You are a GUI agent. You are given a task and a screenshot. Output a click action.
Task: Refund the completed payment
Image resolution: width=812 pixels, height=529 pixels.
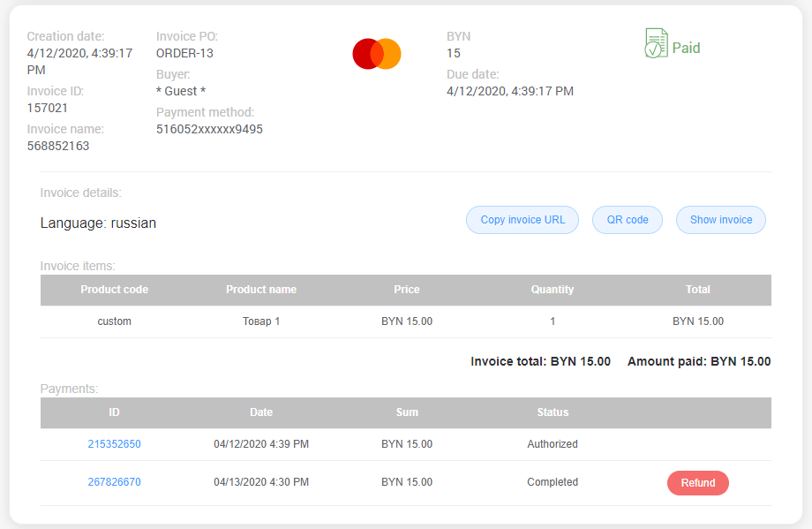click(x=697, y=483)
